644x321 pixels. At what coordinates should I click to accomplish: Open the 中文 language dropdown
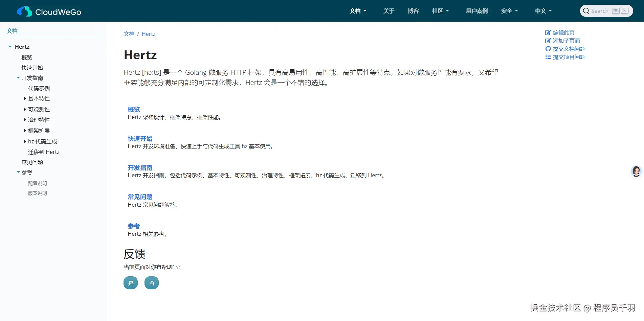click(543, 11)
